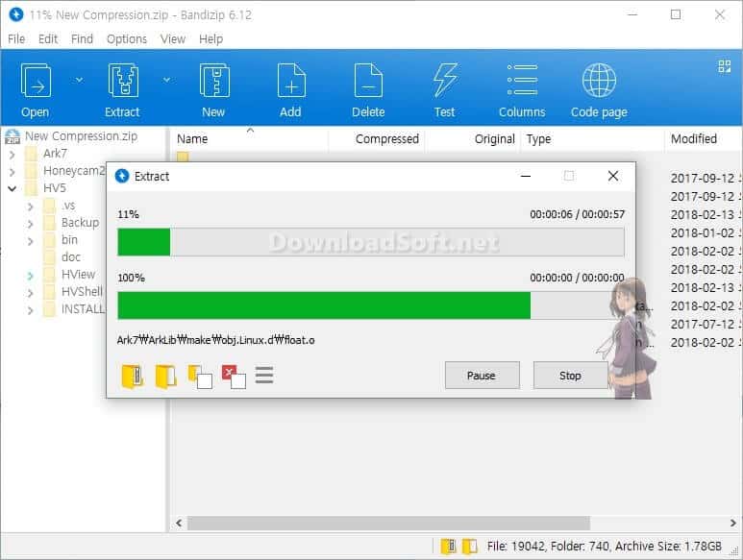Click the open folder icon in status bar
Screen dimensions: 743x560
click(x=470, y=547)
